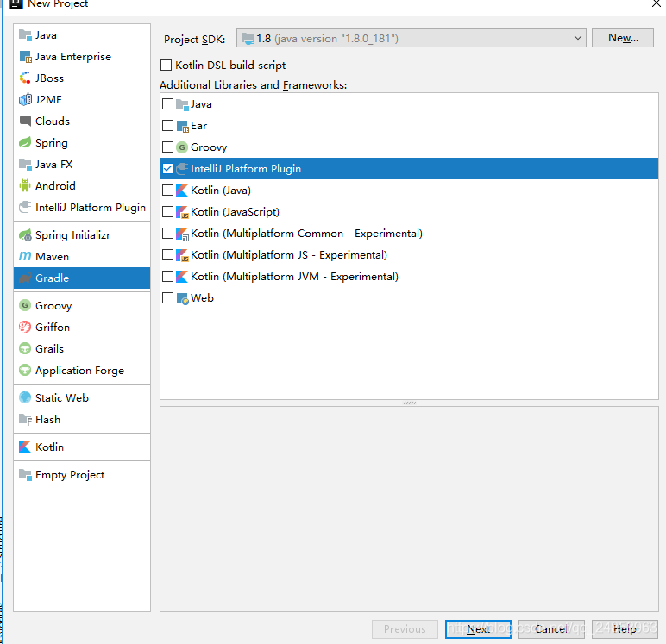Select Java Enterprise label in sidebar
The height and width of the screenshot is (644, 666).
tap(73, 57)
